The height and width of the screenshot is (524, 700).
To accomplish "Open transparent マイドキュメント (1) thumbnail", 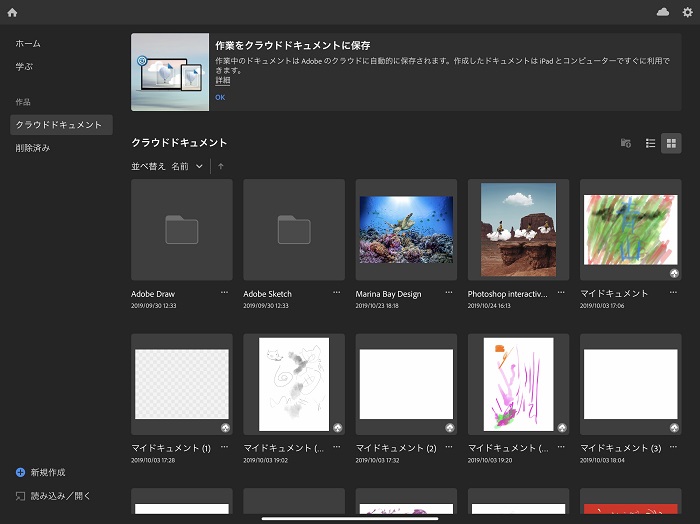I will click(x=182, y=384).
